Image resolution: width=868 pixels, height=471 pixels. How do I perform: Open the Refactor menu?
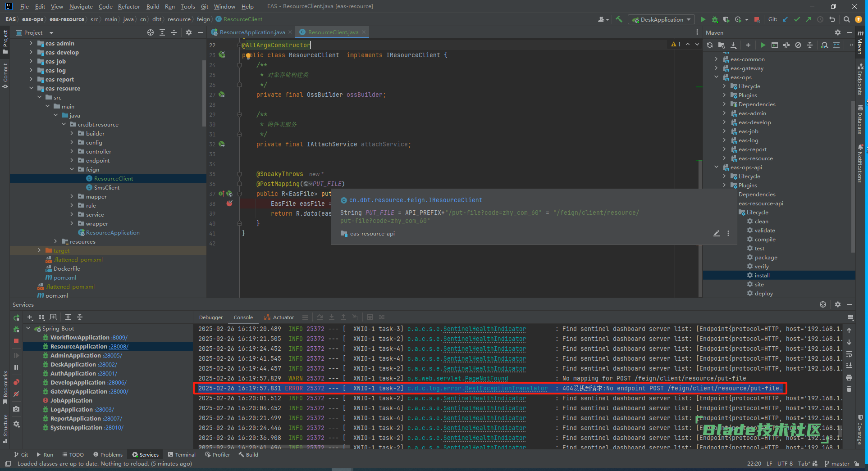pyautogui.click(x=129, y=6)
